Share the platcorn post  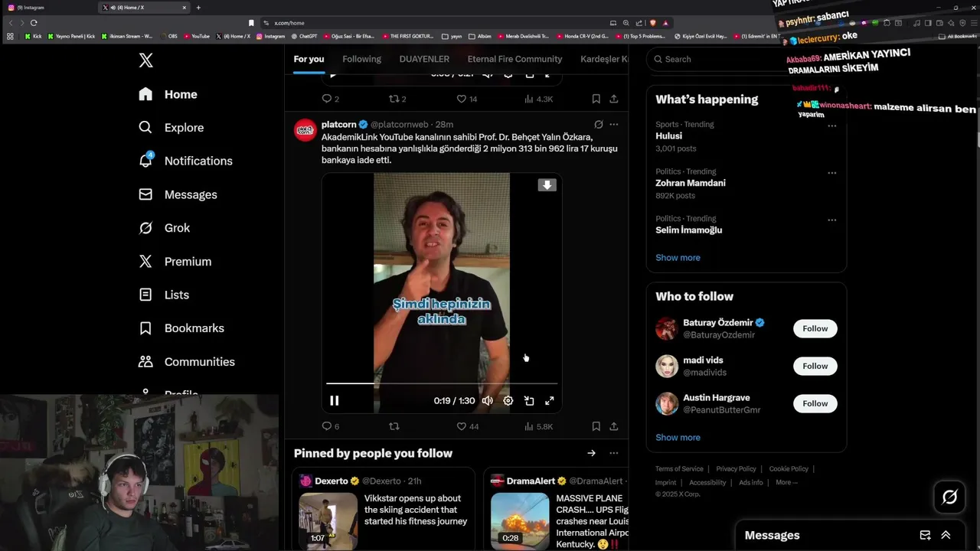pyautogui.click(x=613, y=426)
